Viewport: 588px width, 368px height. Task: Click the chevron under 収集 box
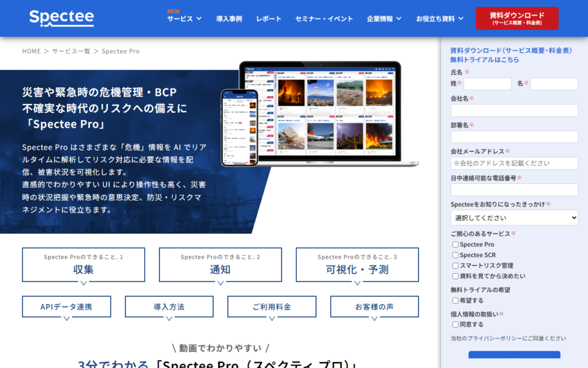(x=83, y=283)
